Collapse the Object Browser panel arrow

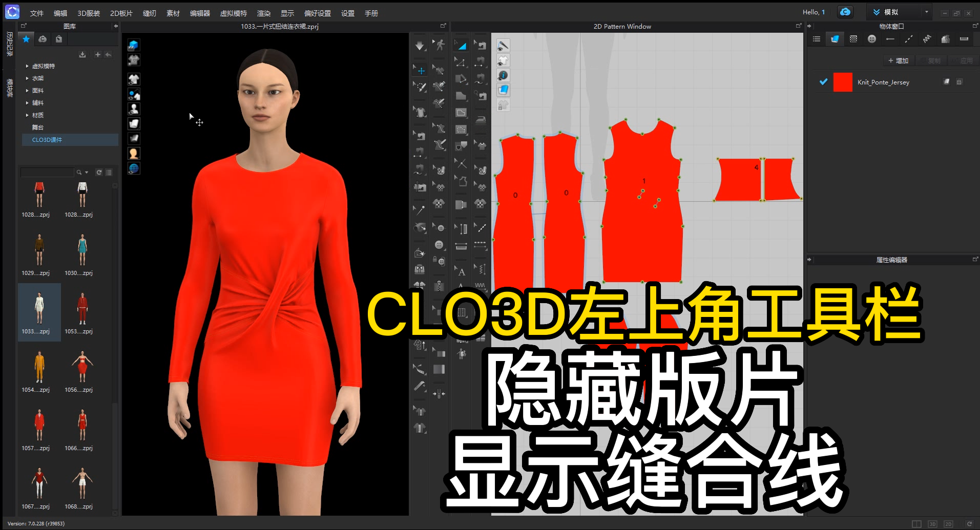click(810, 26)
